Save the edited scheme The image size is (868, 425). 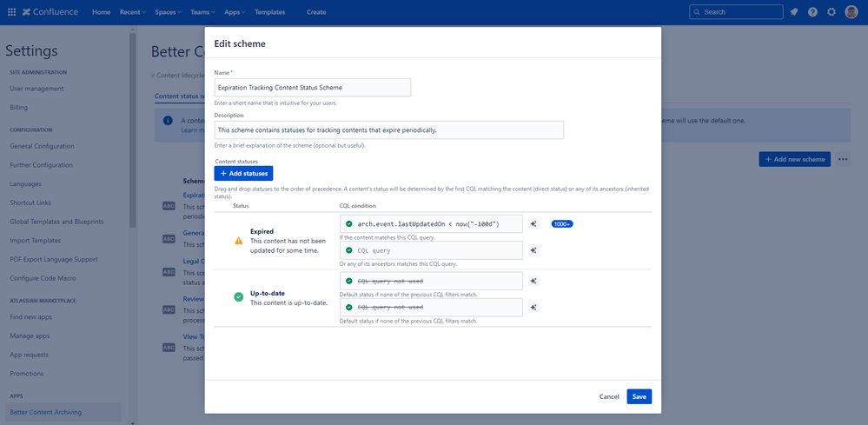(639, 396)
